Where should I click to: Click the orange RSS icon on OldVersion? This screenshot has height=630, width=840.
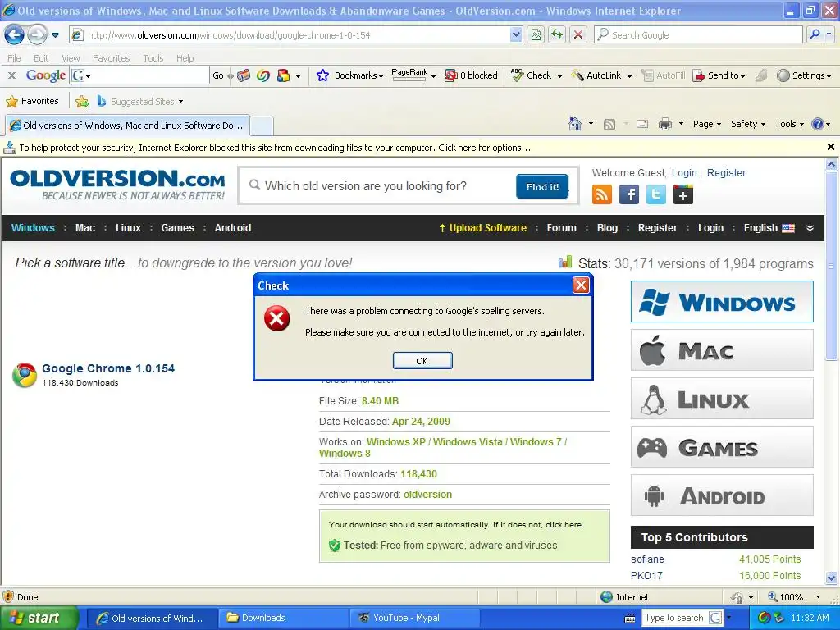tap(601, 194)
